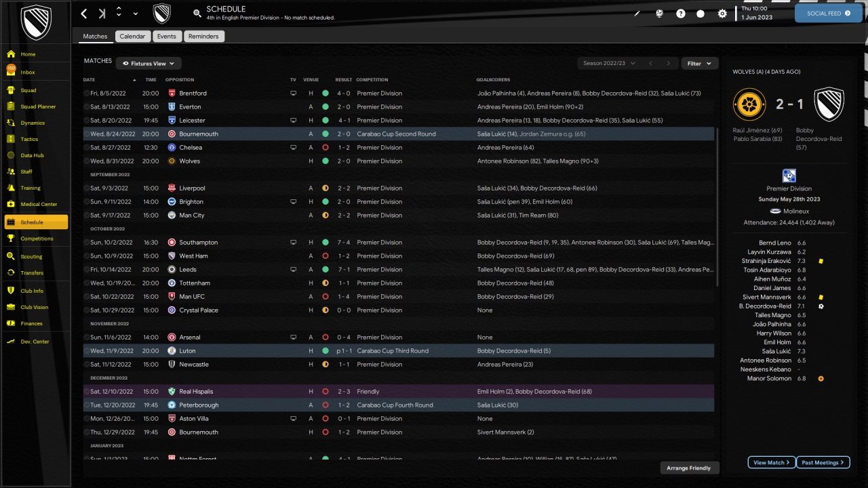Select the Leicester match row circle

pos(87,121)
